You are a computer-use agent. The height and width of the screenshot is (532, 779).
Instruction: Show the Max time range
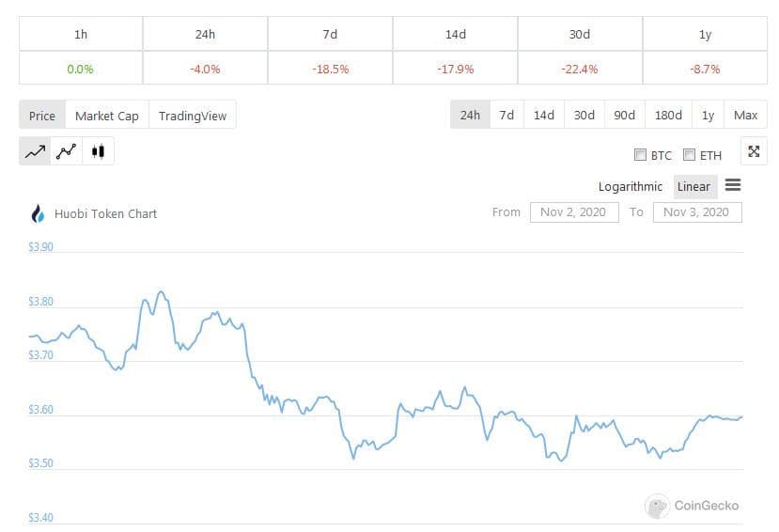(745, 115)
